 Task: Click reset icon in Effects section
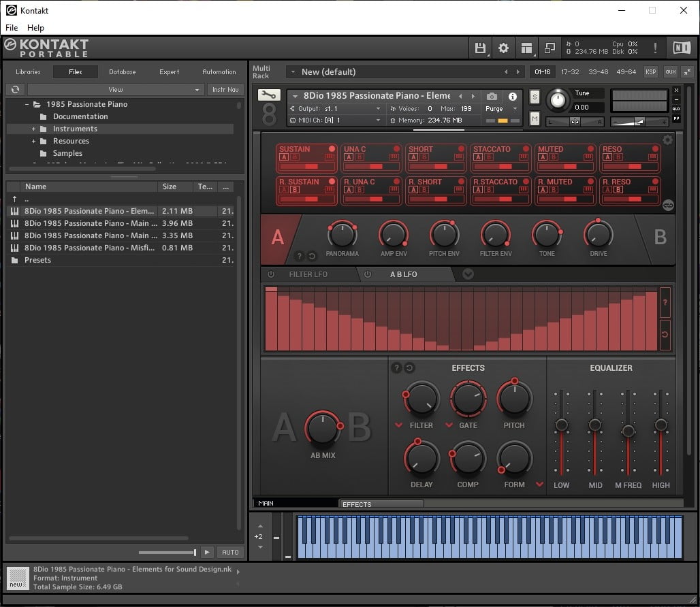click(x=409, y=367)
